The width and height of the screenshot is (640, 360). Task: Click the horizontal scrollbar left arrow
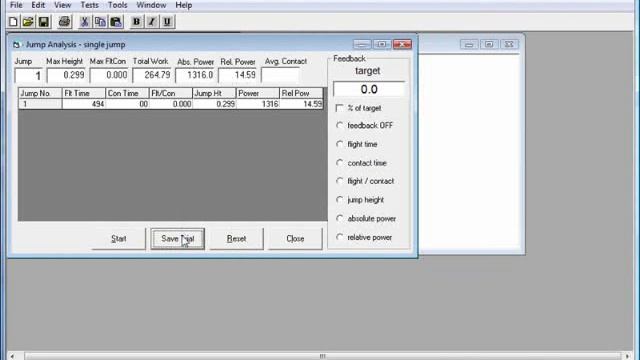(x=12, y=356)
